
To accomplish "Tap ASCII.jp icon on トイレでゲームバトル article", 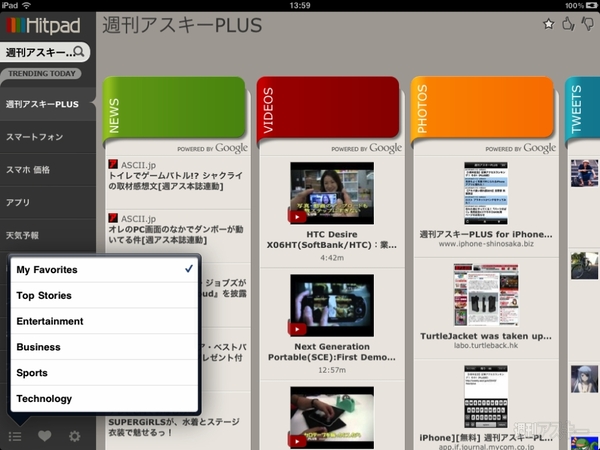I will tap(113, 165).
